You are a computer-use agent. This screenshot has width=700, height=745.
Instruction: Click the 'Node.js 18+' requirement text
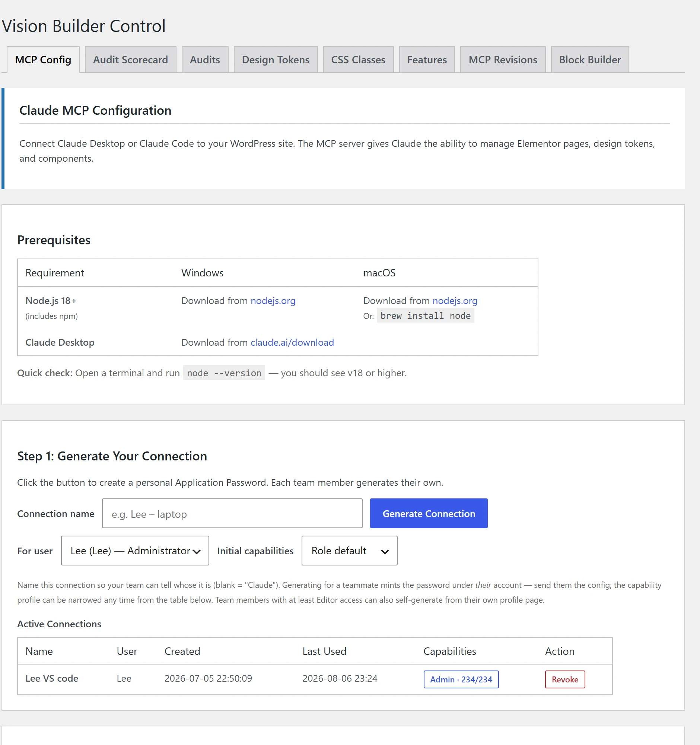(x=51, y=301)
